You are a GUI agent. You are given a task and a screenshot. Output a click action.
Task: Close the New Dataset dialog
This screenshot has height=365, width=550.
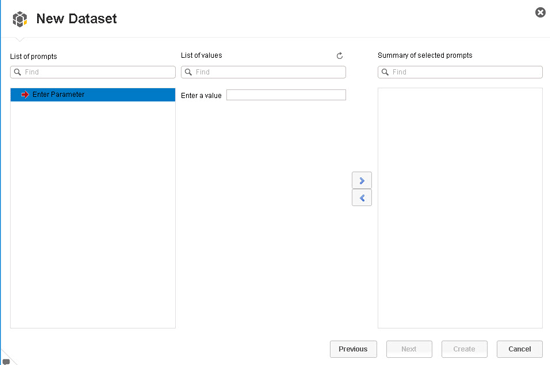point(540,13)
